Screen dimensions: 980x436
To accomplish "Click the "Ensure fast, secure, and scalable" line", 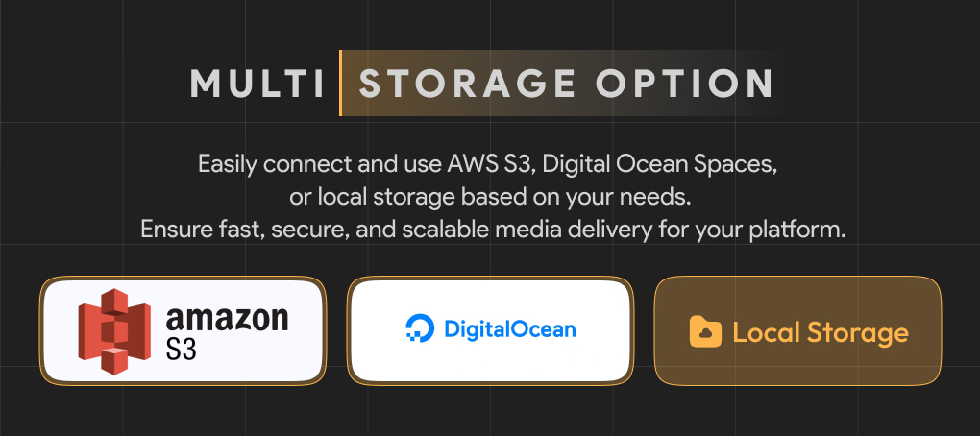I will tap(329, 230).
